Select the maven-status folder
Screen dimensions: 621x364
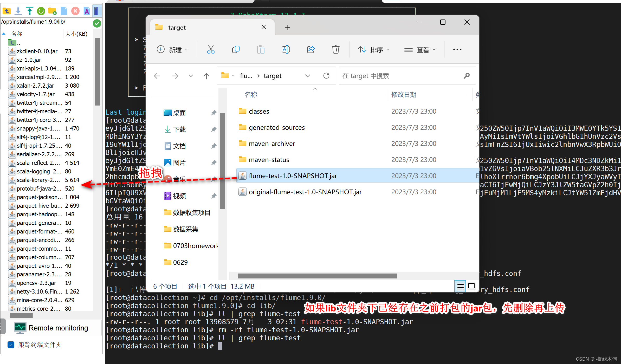(358, 160)
